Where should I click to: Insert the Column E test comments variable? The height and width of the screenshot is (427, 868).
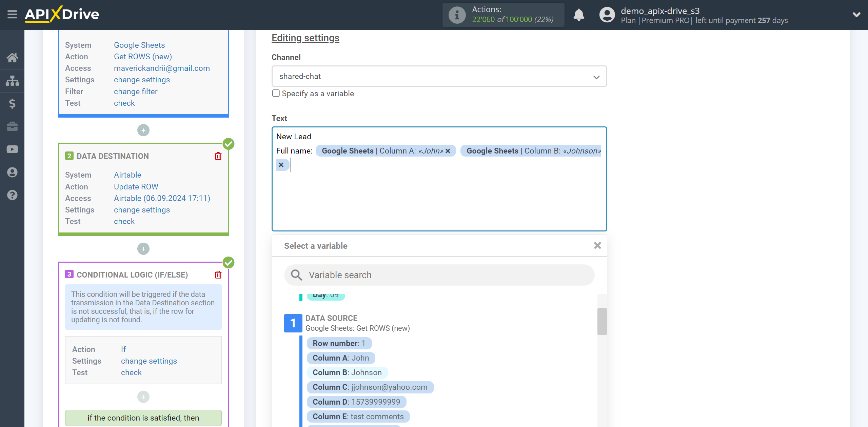358,416
